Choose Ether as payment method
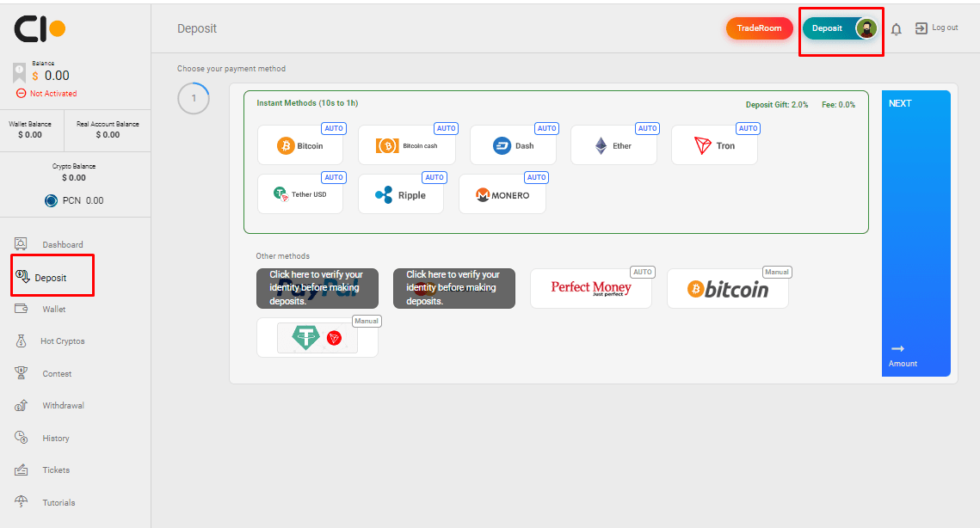 pos(613,145)
